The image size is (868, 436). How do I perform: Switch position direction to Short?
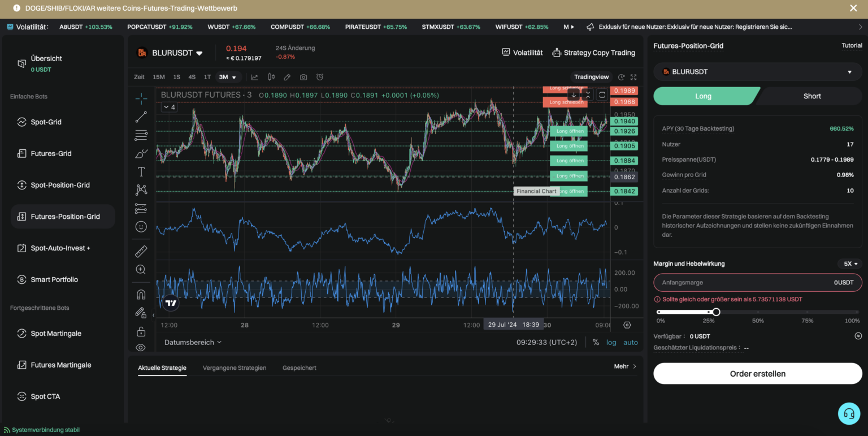[811, 96]
